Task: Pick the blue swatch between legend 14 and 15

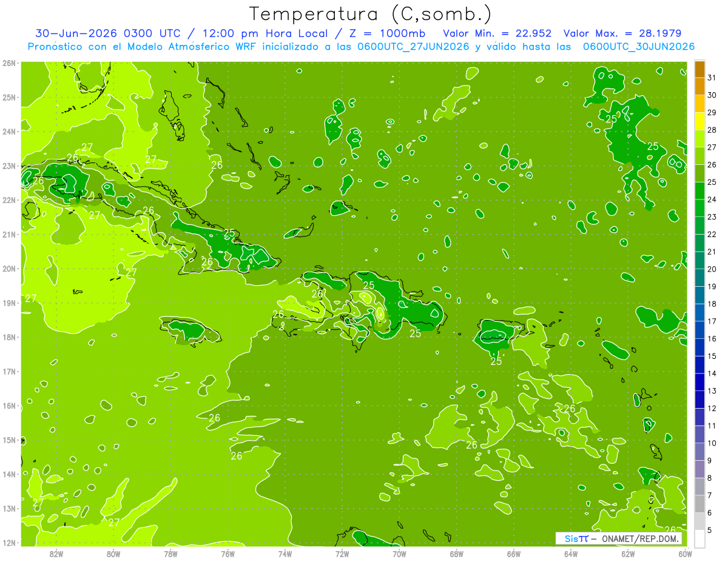Action: (699, 364)
